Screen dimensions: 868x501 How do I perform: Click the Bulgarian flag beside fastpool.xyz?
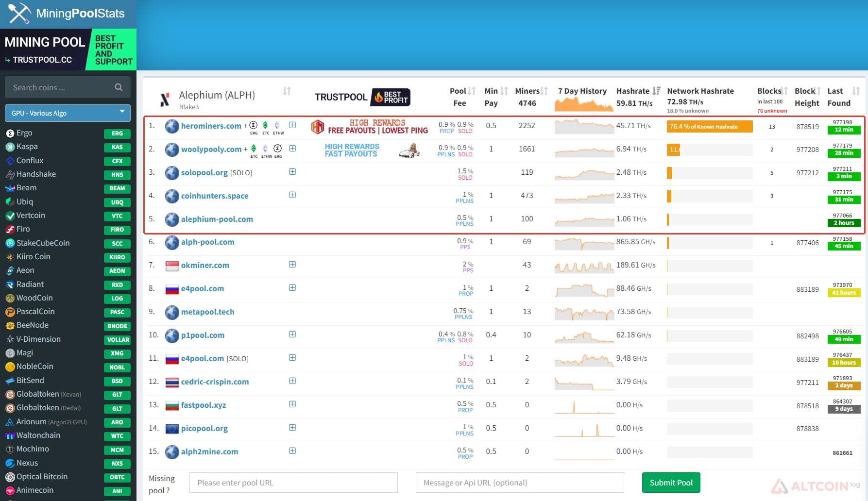click(172, 405)
